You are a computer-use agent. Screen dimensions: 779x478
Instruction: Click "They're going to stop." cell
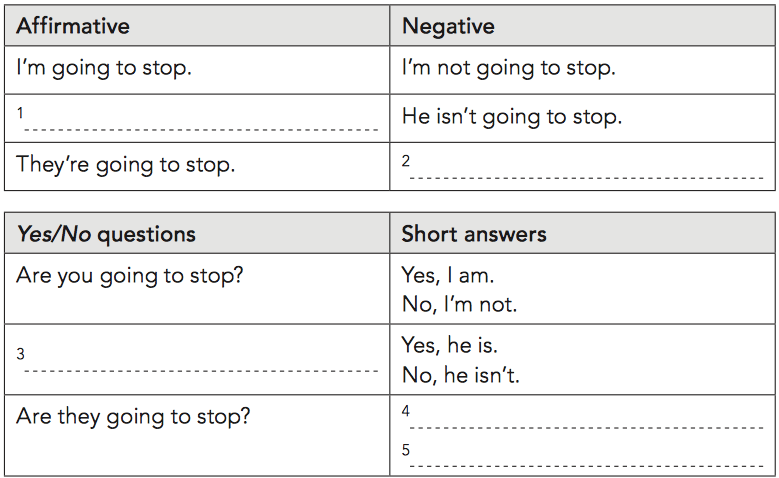[x=125, y=164]
